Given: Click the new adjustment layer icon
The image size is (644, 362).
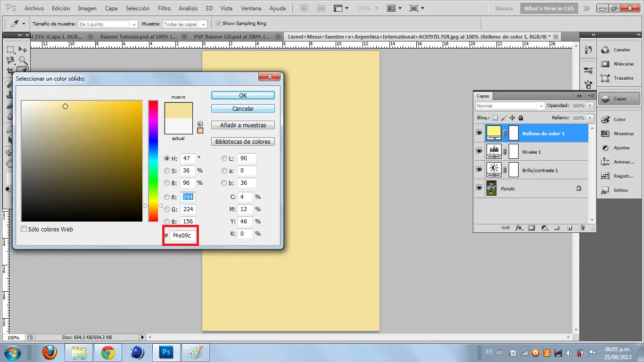Looking at the screenshot, I should (x=545, y=227).
